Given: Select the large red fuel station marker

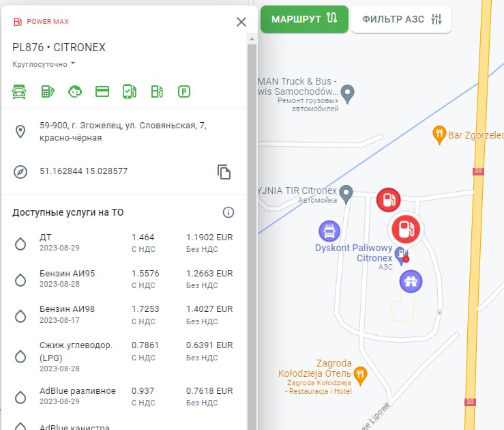Looking at the screenshot, I should click(x=406, y=228).
